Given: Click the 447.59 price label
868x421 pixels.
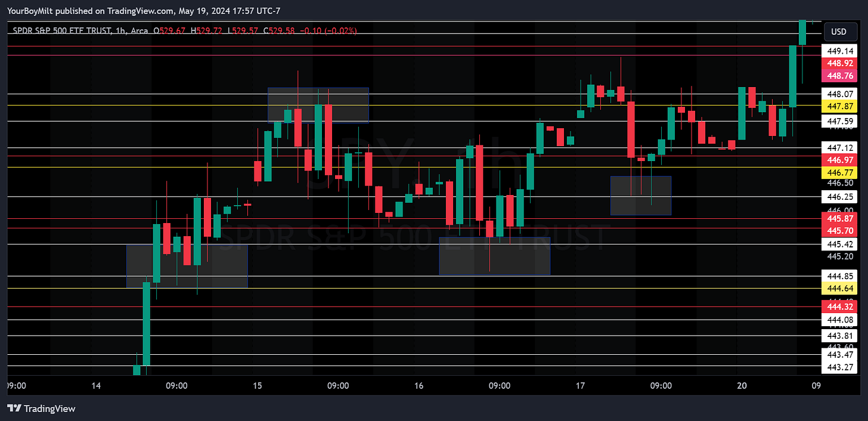Looking at the screenshot, I should pos(839,121).
